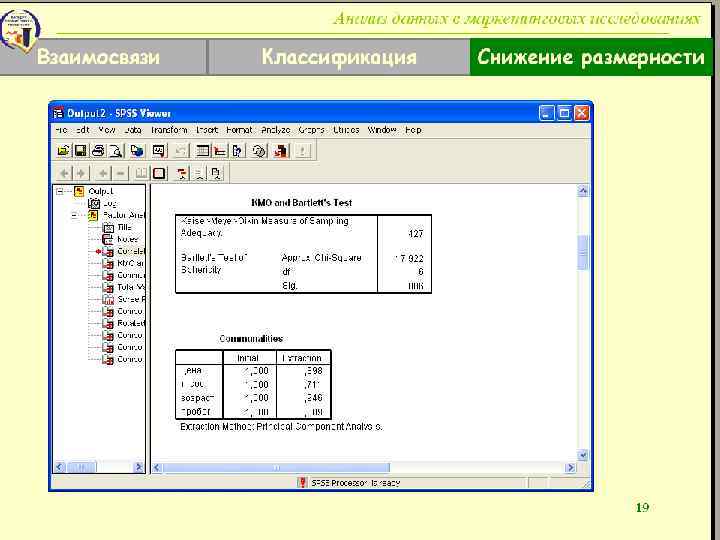
Task: Open the Format menu
Action: (239, 130)
